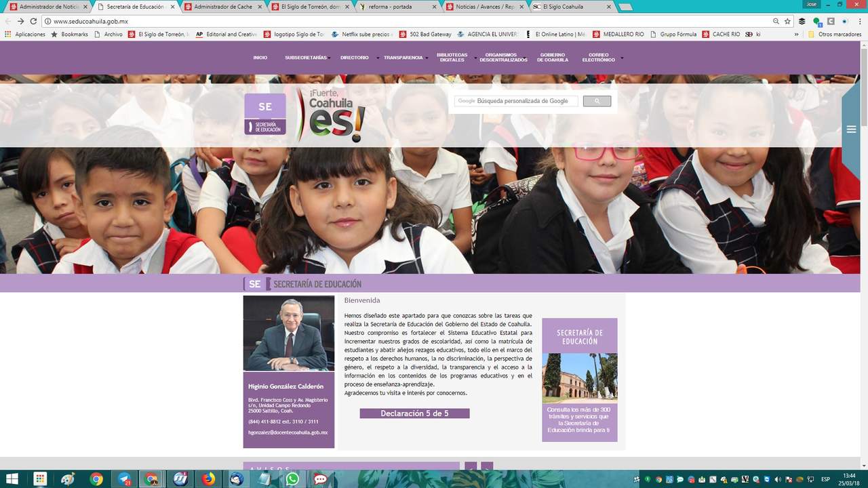The height and width of the screenshot is (488, 868).
Task: Expand the Correo Electrónico dropdown menu
Action: coord(599,58)
